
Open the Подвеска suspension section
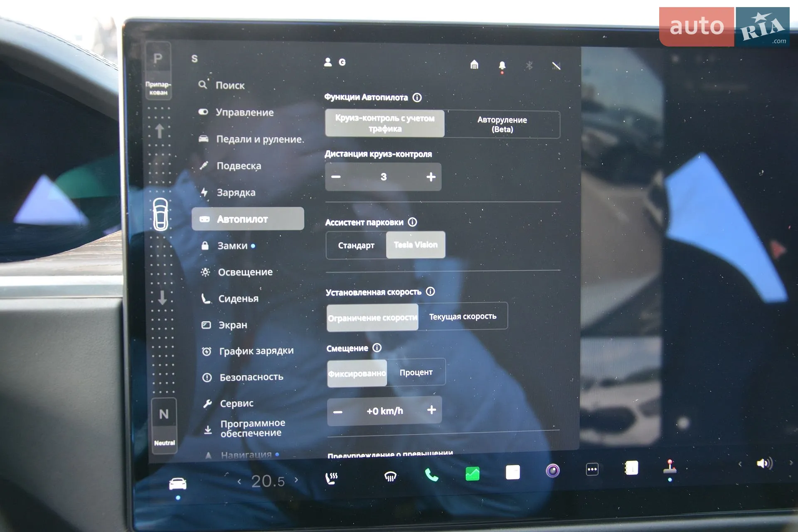pos(230,166)
